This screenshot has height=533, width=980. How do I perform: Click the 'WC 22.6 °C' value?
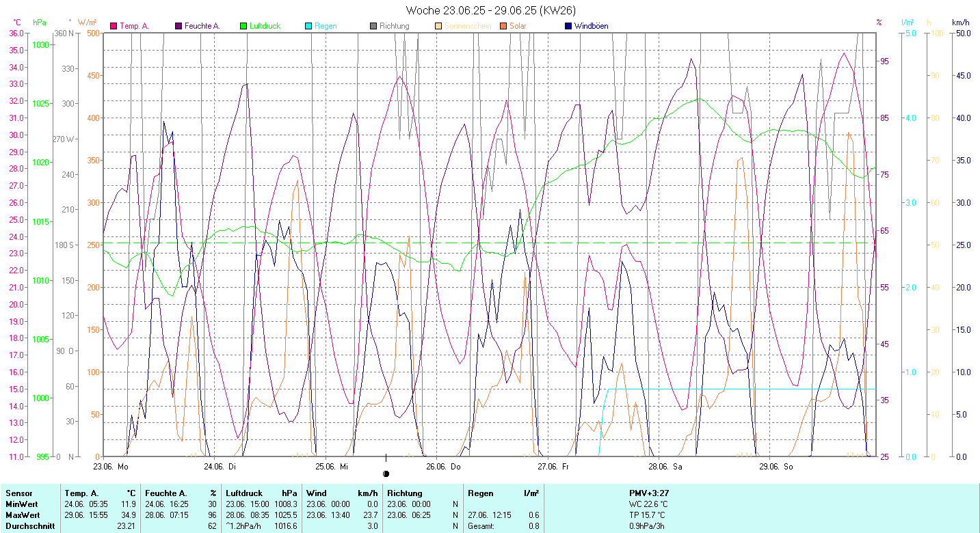pyautogui.click(x=649, y=504)
